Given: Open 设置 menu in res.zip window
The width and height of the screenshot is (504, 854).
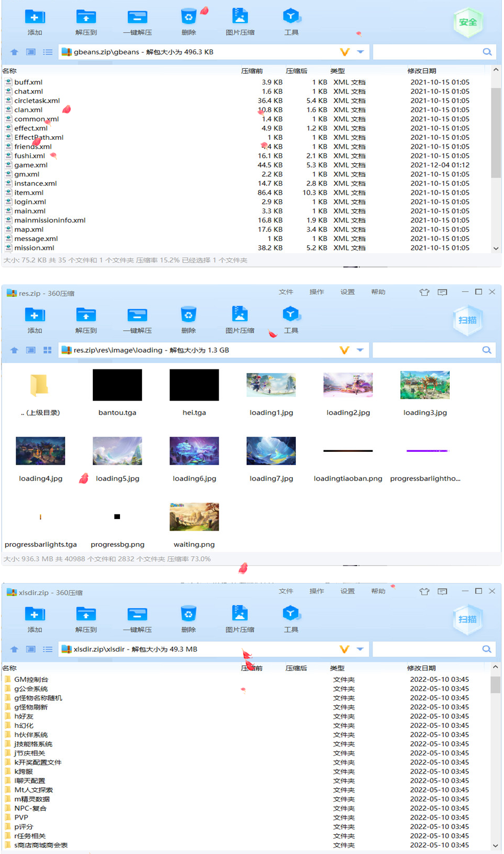Looking at the screenshot, I should [x=347, y=292].
